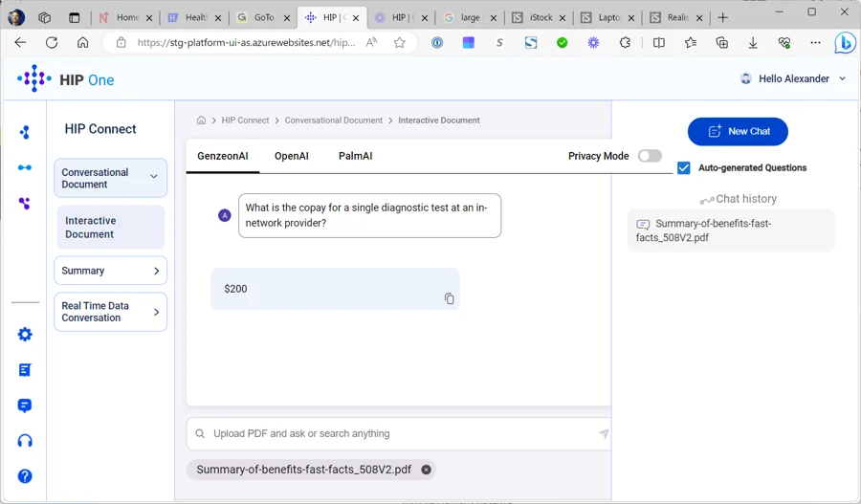Open the help question mark icon
Viewport: 861px width, 504px height.
pos(25,476)
